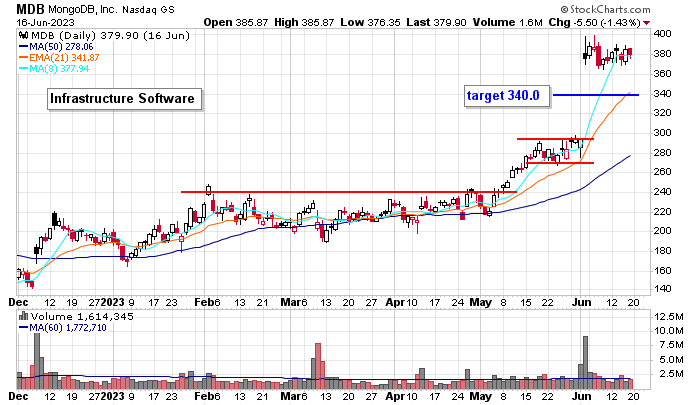Screen dimensions: 700x405
Task: Click the tall red mid-March volume spike bar
Action: pyautogui.click(x=318, y=366)
